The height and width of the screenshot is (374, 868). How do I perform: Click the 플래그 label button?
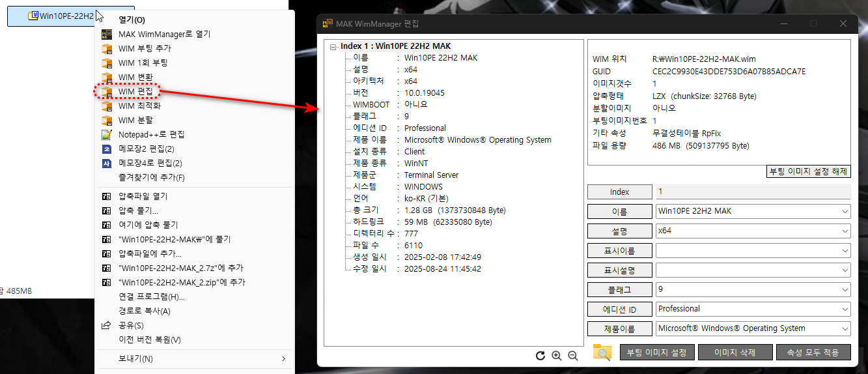pos(620,290)
